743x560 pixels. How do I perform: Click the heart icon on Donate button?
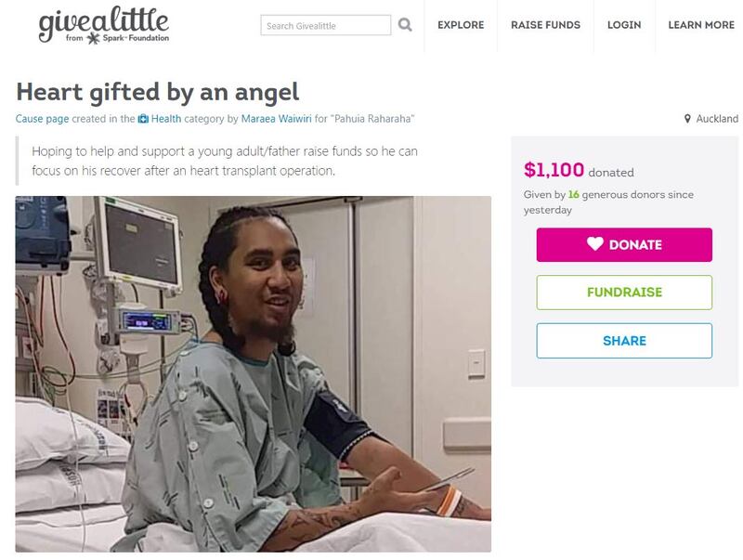click(595, 244)
